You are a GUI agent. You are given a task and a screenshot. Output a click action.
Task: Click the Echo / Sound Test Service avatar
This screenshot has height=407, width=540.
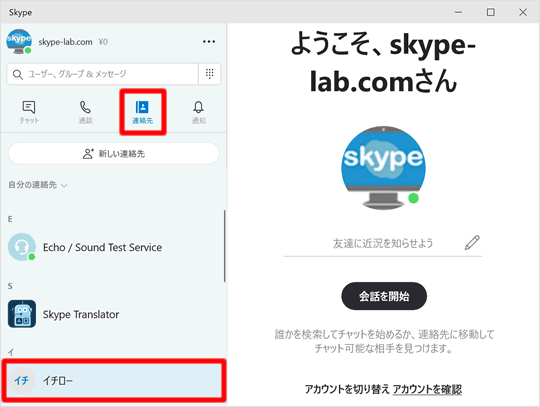click(22, 247)
